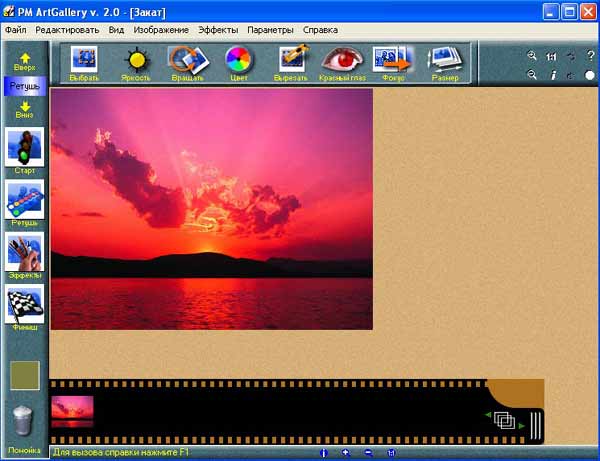Open the Эффекты menu in the menu bar

(x=217, y=30)
